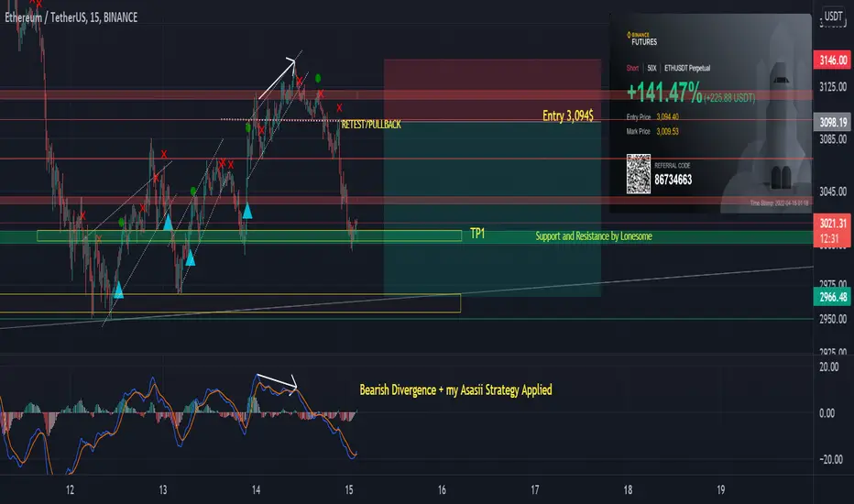Click the Binance Futures logo
854x504 pixels.
[641, 38]
